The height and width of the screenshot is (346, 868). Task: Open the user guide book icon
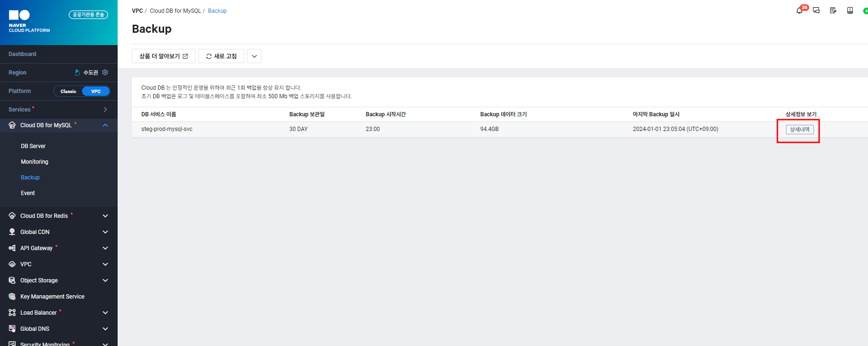(850, 10)
